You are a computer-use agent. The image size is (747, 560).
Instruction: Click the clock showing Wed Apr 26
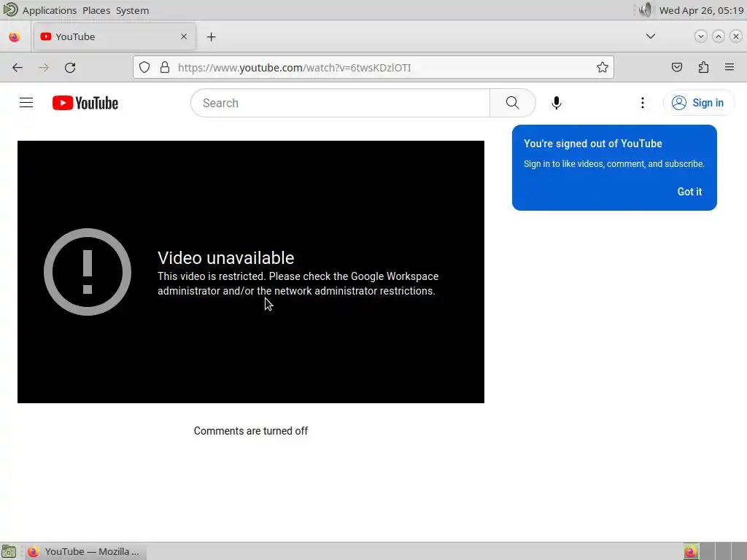coord(701,10)
